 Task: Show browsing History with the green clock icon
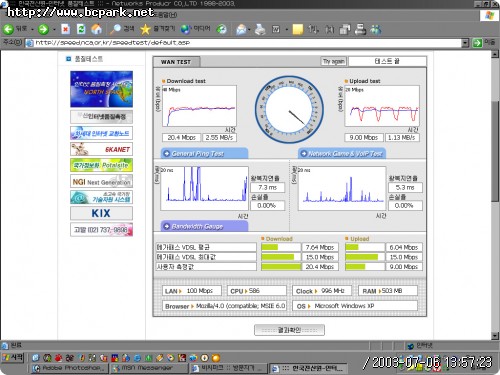(221, 29)
